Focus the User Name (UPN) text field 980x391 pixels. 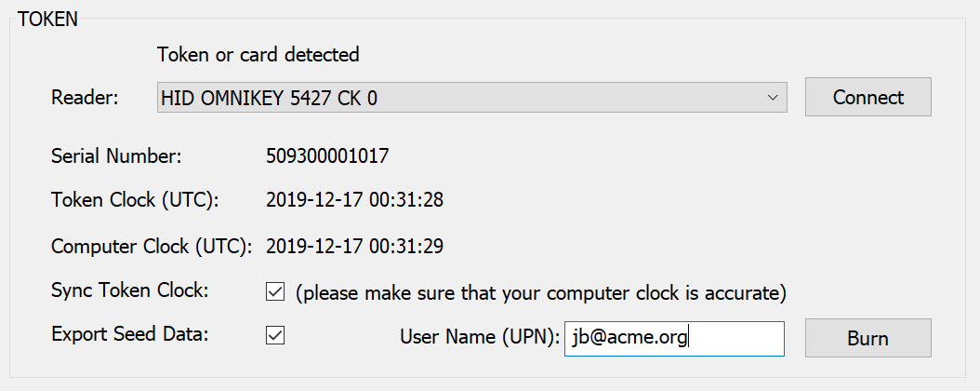coord(673,339)
